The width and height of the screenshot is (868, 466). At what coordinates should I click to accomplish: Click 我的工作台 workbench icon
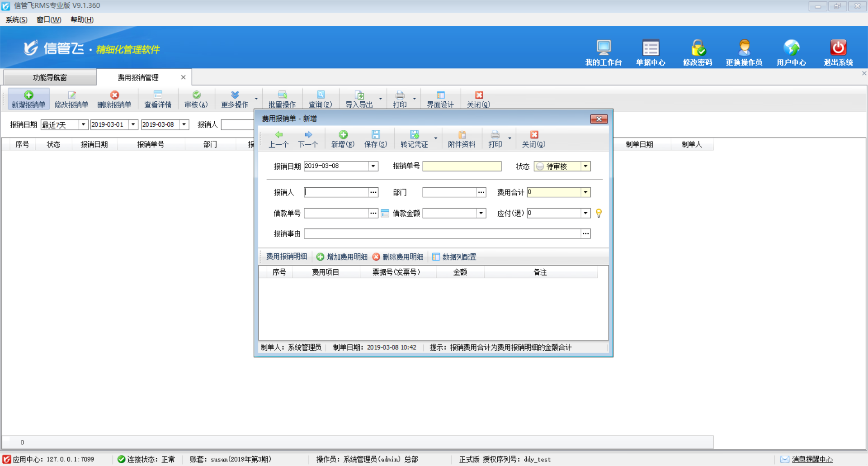(603, 48)
